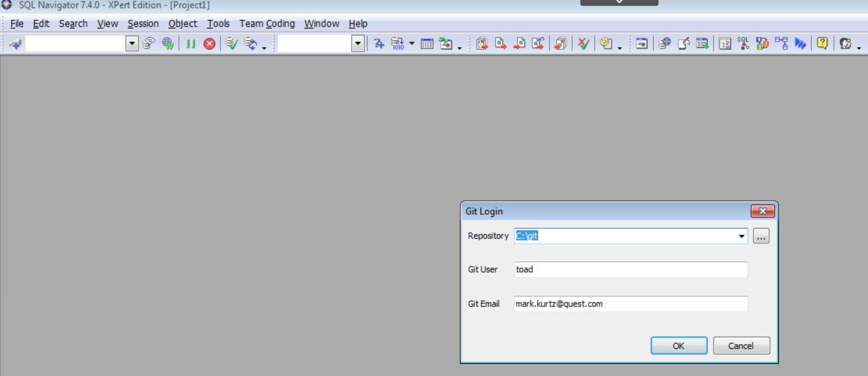868x376 pixels.
Task: Click the numbered 1 2 panel icon
Action: point(725,43)
